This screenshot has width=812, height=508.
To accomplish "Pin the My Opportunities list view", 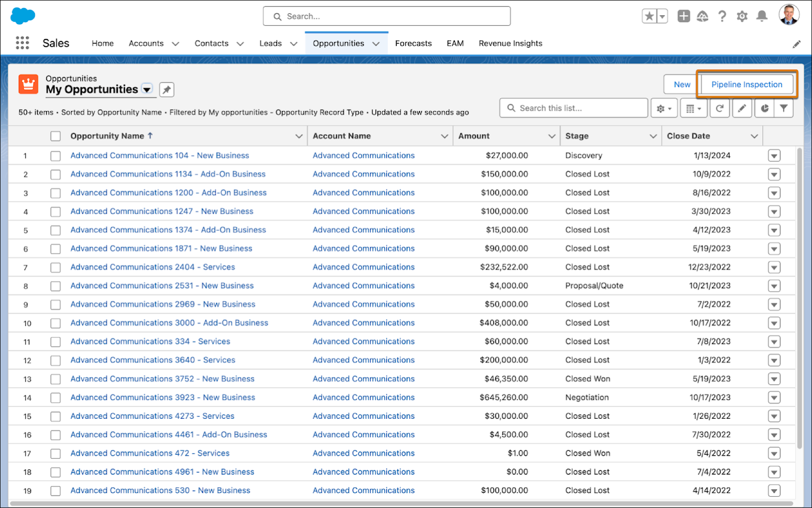I will [166, 90].
